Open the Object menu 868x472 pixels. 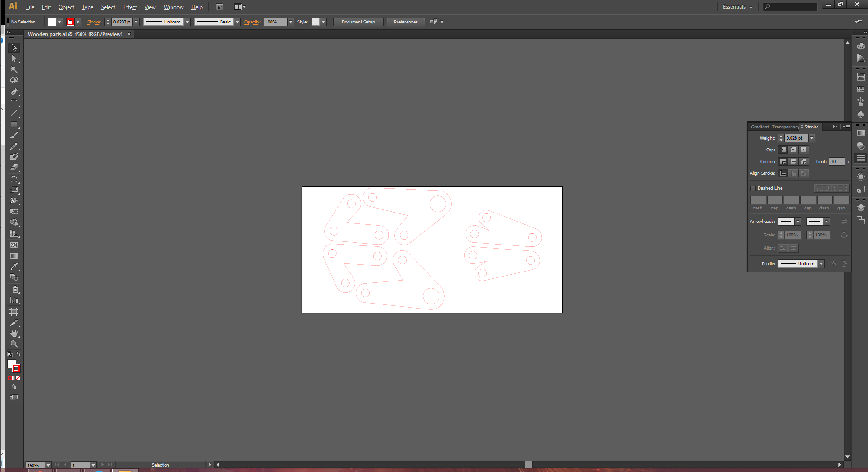click(x=66, y=7)
